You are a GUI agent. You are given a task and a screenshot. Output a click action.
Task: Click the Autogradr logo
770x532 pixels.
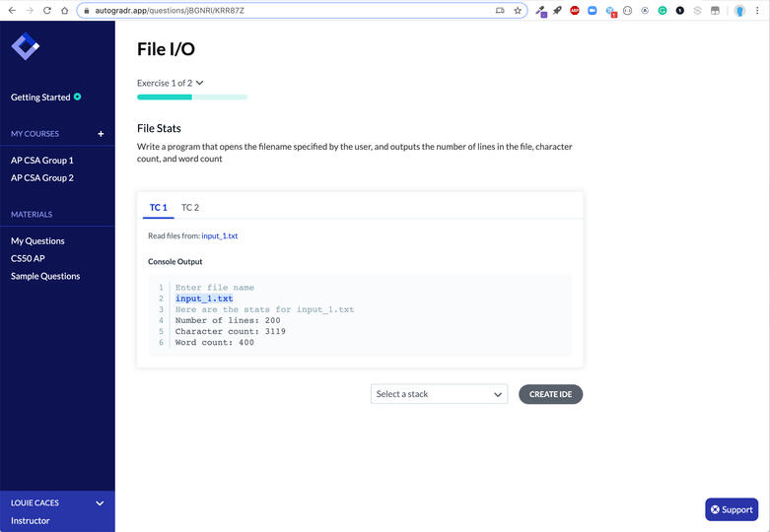pos(25,46)
